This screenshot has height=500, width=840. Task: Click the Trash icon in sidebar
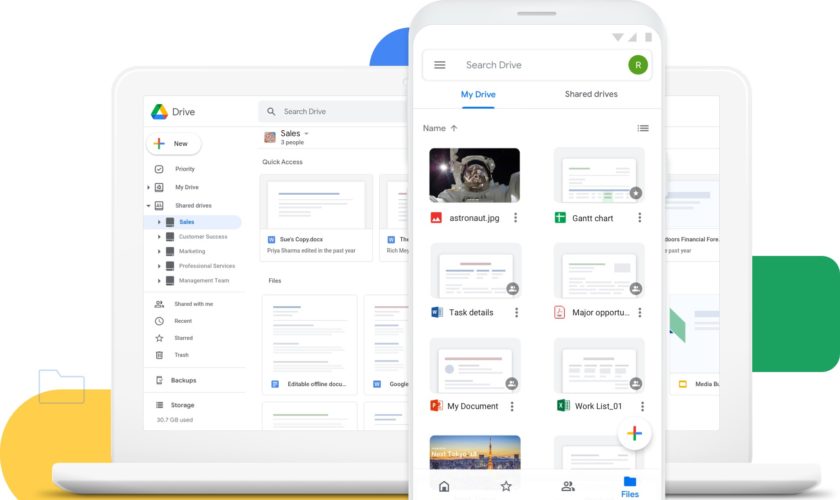coord(159,355)
